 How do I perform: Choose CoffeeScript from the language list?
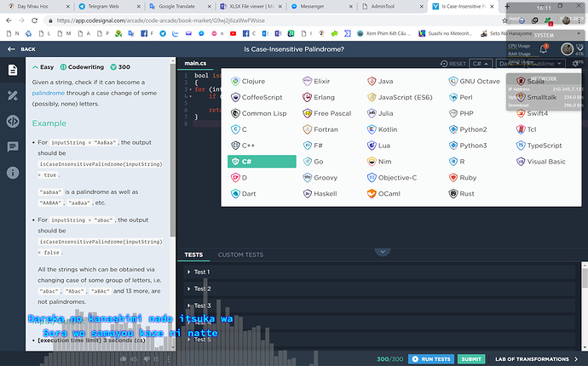click(x=257, y=97)
